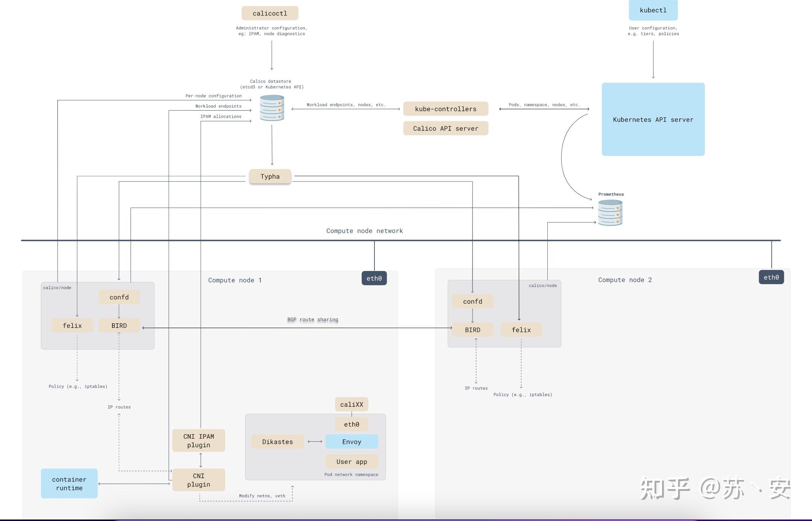
Task: Click the Envoy box in pod namespace
Action: pos(351,442)
